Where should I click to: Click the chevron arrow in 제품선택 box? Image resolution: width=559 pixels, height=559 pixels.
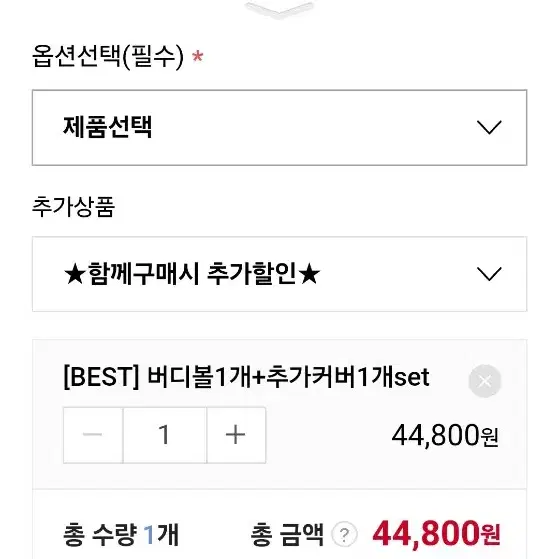click(489, 127)
